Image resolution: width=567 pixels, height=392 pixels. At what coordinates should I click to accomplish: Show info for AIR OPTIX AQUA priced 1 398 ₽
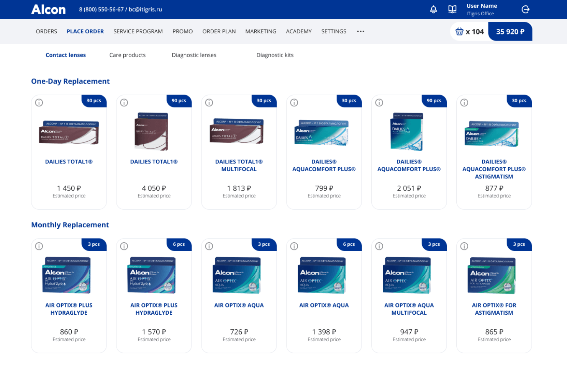(294, 246)
